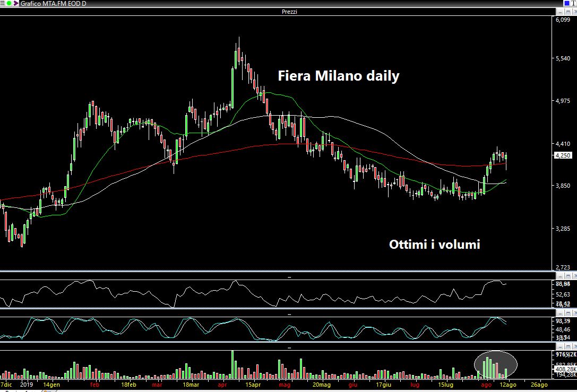The height and width of the screenshot is (392, 577).
Task: Click the 20mag date label
Action: point(322,385)
